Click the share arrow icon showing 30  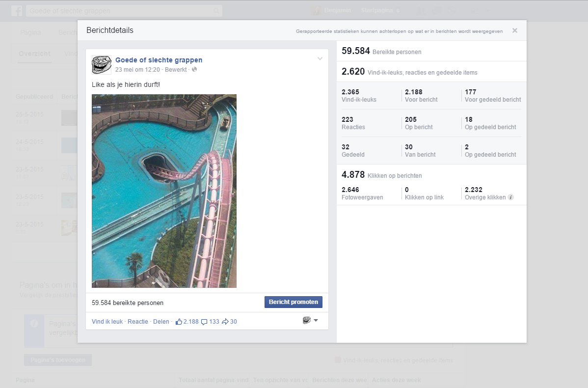pos(225,322)
